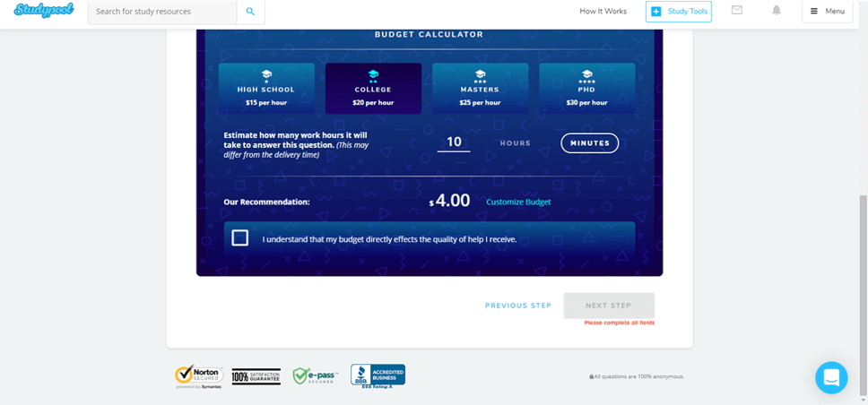Open the Study Tools menu

click(x=679, y=12)
